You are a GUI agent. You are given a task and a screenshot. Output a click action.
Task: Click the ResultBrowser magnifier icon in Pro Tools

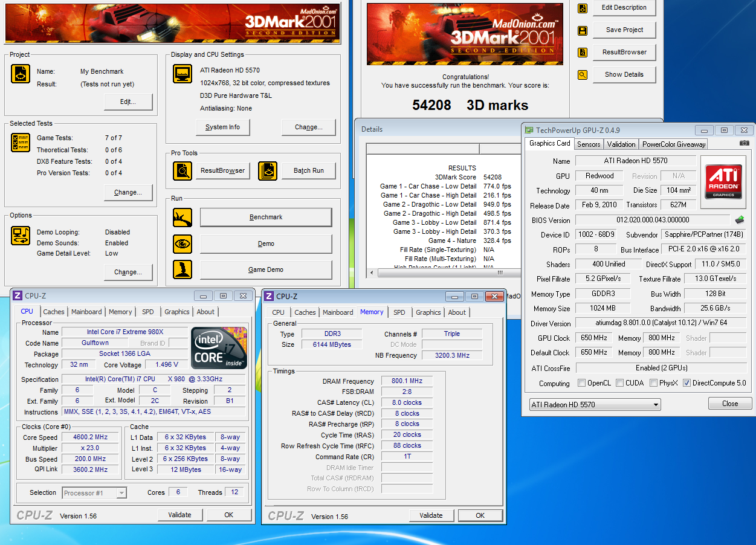(183, 171)
